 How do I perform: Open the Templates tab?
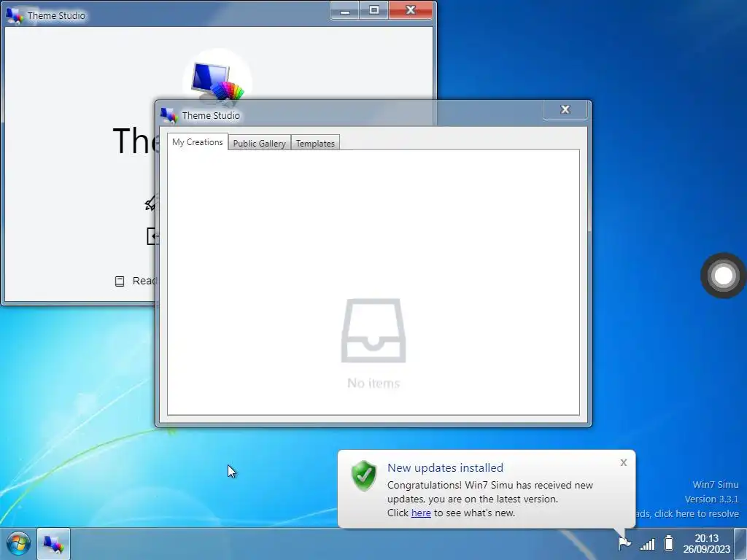(315, 144)
